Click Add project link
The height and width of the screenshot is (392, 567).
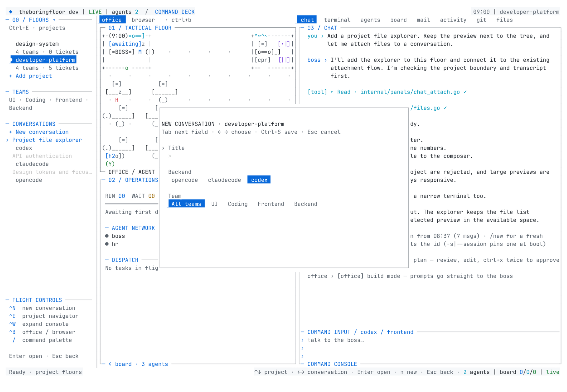30,76
